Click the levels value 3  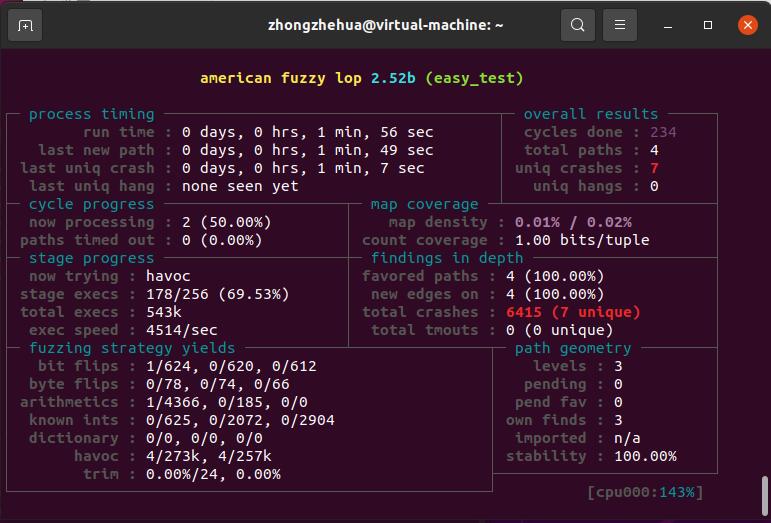tap(618, 366)
